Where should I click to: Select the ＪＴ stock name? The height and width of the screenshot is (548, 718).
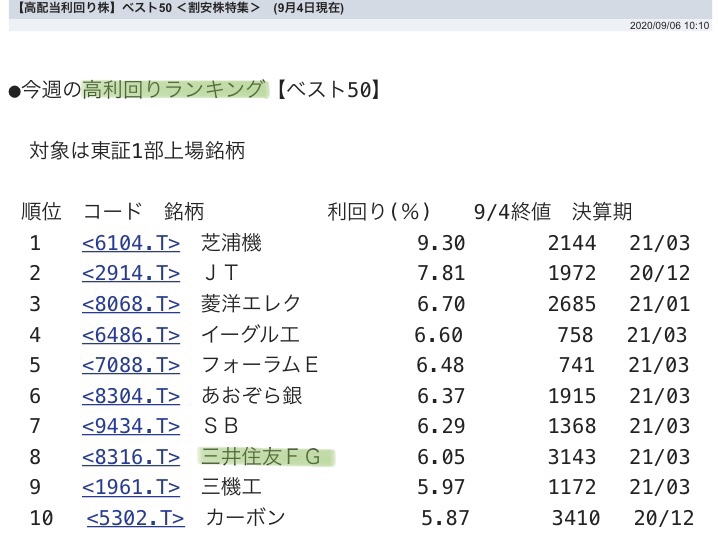221,273
